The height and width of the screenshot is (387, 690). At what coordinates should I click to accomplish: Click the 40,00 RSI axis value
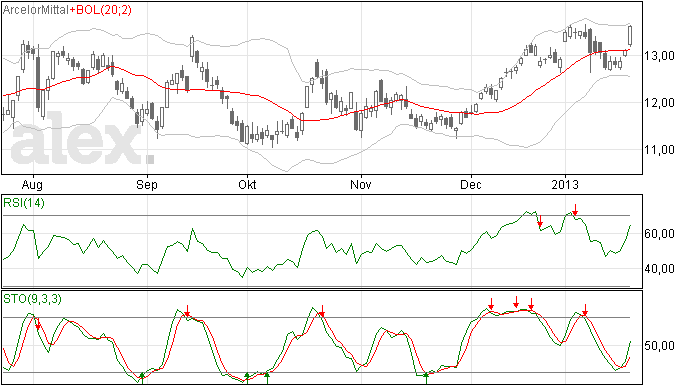tap(659, 269)
